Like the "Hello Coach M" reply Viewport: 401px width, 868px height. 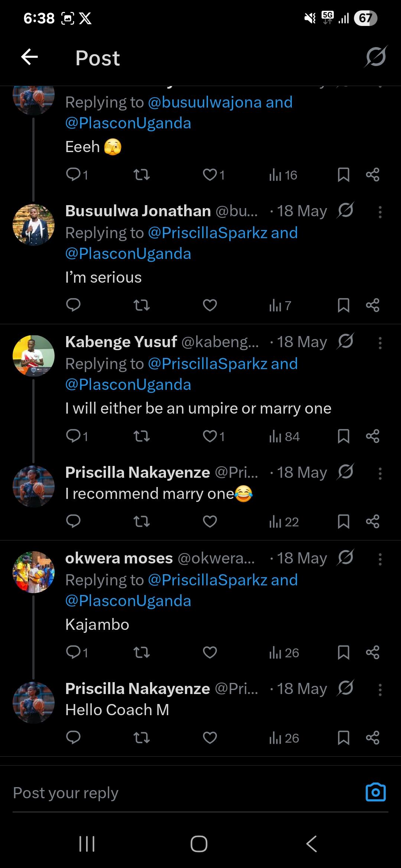(x=210, y=738)
